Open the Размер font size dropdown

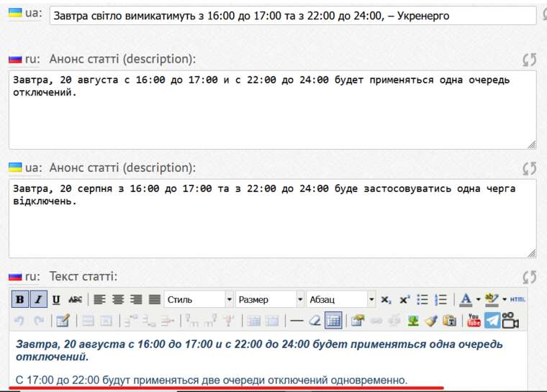tap(269, 299)
